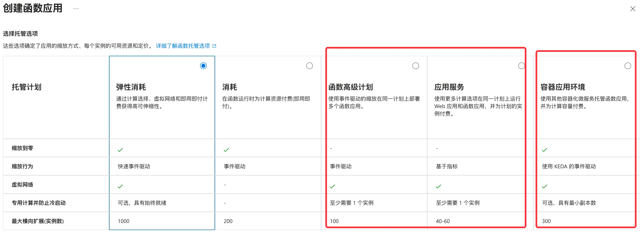
Task: Open the ellipsis menu next to 创建函数应用
Action: coord(76,9)
